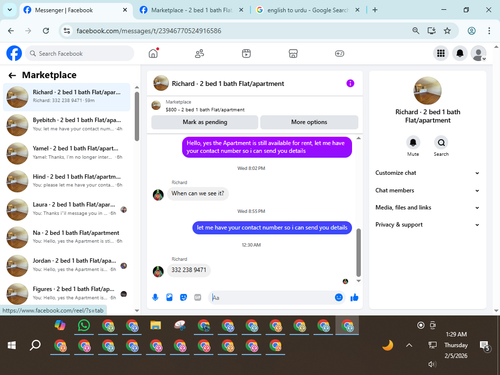500x375 pixels.
Task: Mute this conversation with bell icon
Action: [413, 143]
